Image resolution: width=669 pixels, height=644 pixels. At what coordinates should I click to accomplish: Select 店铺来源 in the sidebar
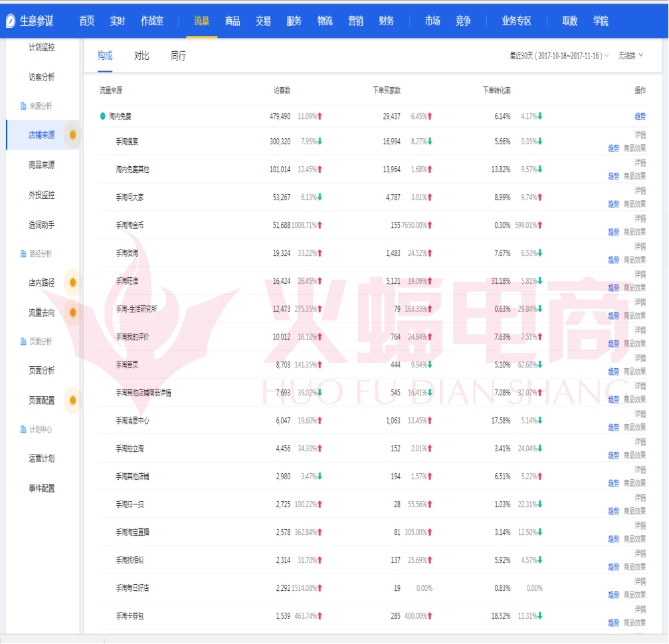pyautogui.click(x=42, y=136)
